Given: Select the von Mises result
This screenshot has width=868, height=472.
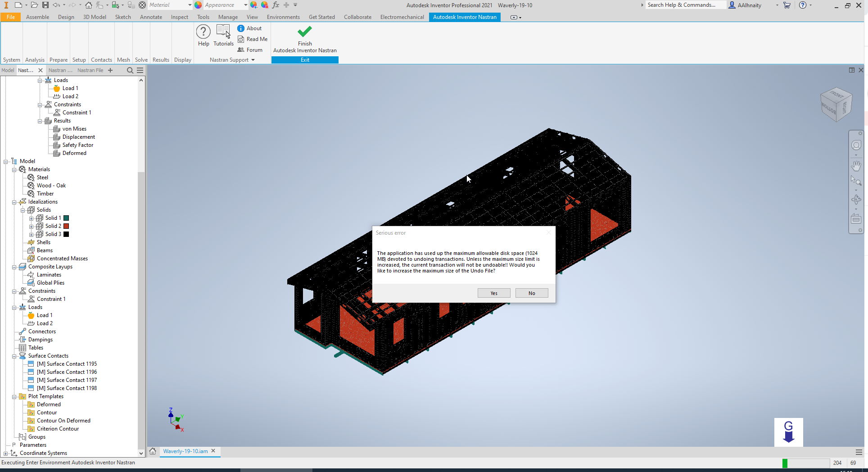Looking at the screenshot, I should pos(74,129).
